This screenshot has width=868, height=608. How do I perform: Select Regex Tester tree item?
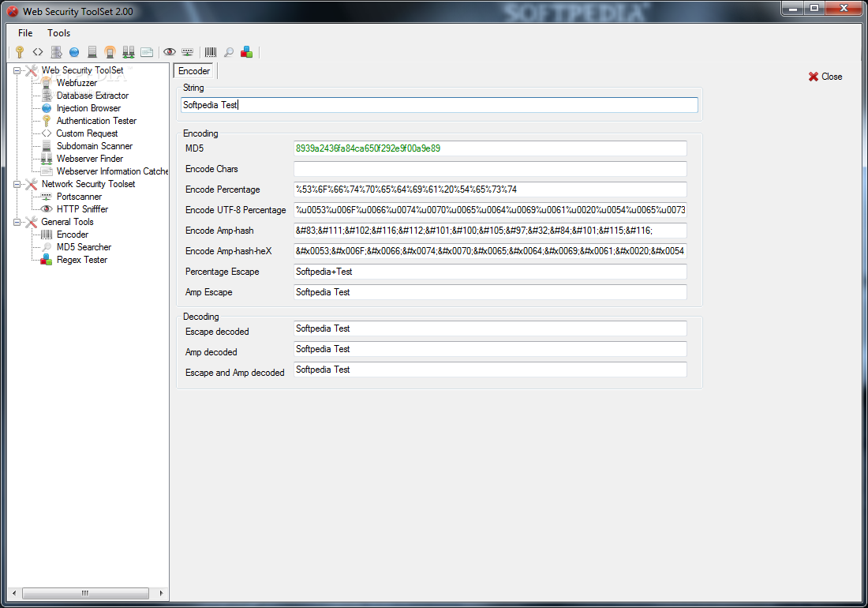82,260
